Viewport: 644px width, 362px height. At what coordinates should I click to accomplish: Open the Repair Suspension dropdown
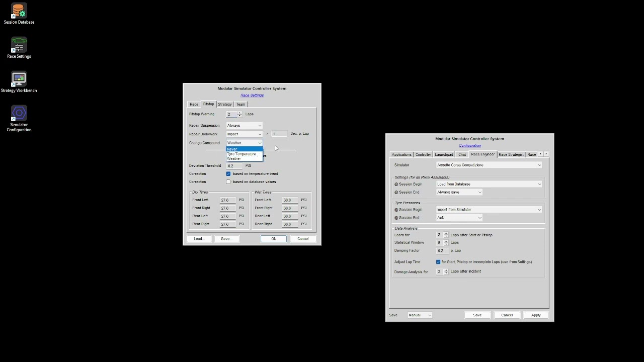244,126
